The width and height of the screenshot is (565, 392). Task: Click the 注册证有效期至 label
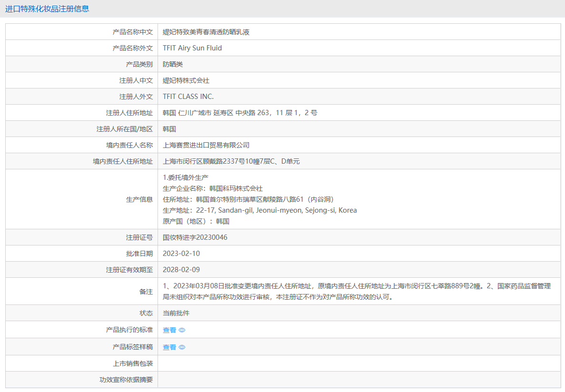[x=129, y=270]
